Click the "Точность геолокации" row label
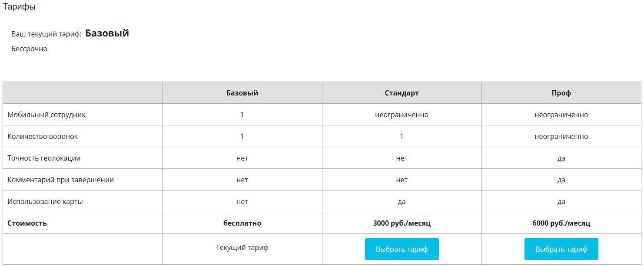Screen dimensions: 644x266 click(x=44, y=158)
